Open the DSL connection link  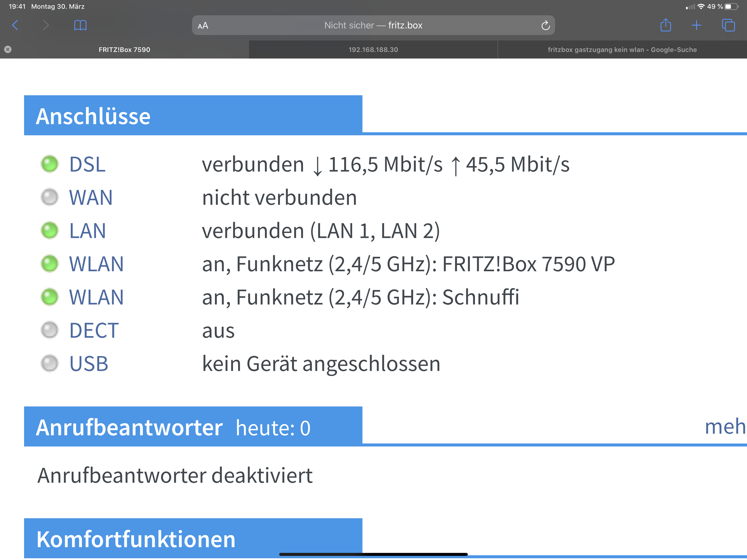[x=87, y=165]
